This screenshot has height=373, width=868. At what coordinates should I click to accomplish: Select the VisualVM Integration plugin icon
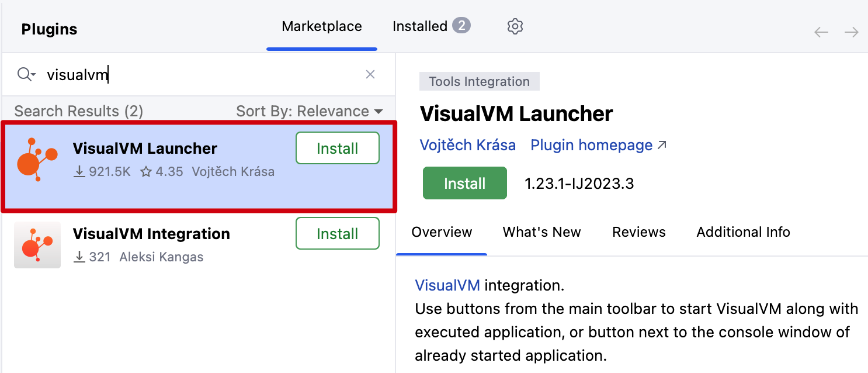37,245
